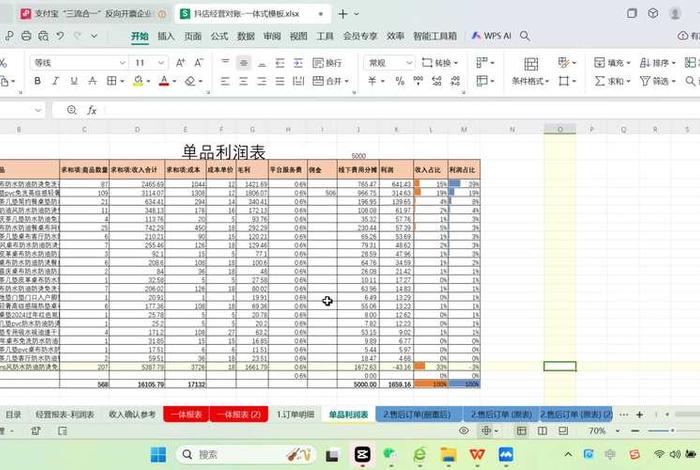
Task: Align text to top of cell
Action: point(225,63)
